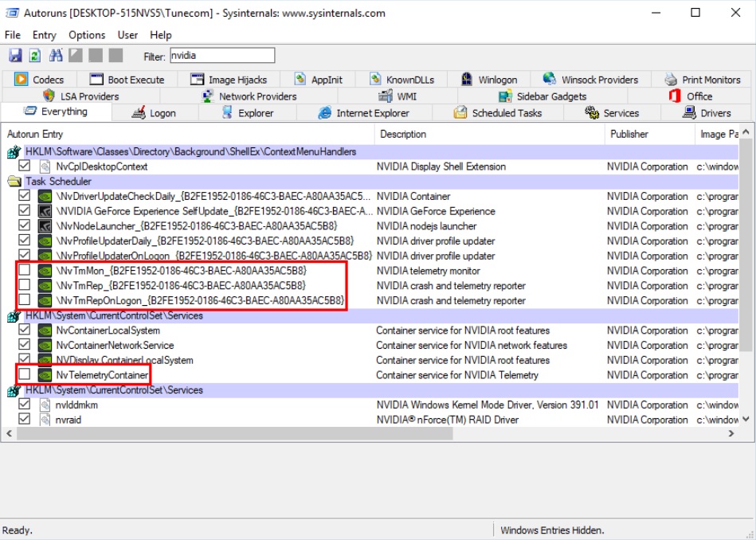Viewport: 756px width, 540px height.
Task: Click the 'Windows Entries Hidden.' status text
Action: 552,530
